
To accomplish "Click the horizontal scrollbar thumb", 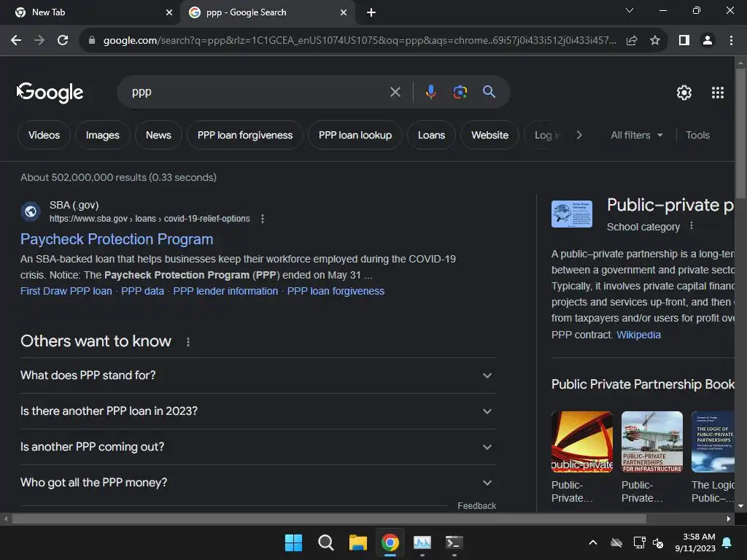I will (x=329, y=518).
